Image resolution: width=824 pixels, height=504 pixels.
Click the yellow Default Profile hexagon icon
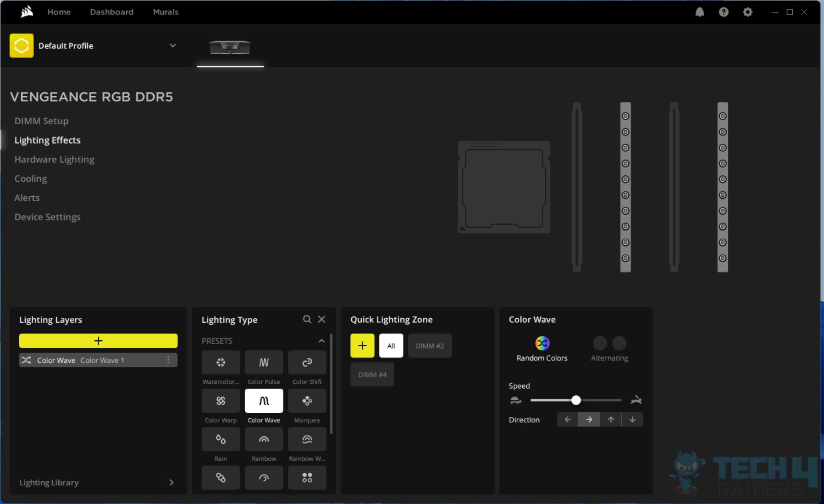click(22, 45)
